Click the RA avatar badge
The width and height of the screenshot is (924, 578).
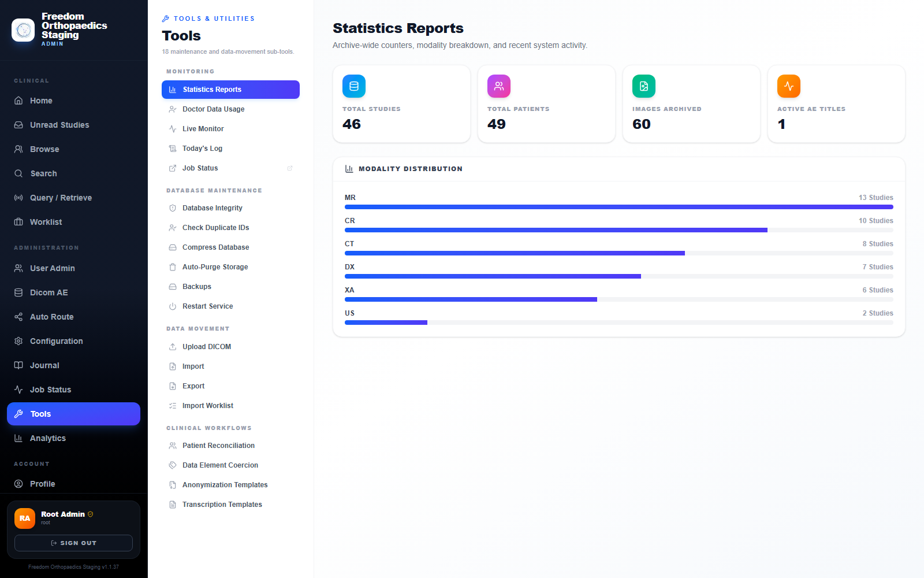pos(25,518)
